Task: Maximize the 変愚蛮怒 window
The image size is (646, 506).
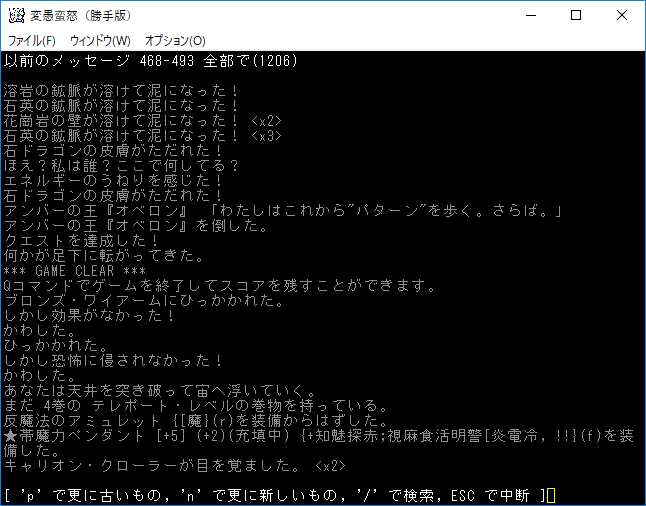Action: pos(576,15)
